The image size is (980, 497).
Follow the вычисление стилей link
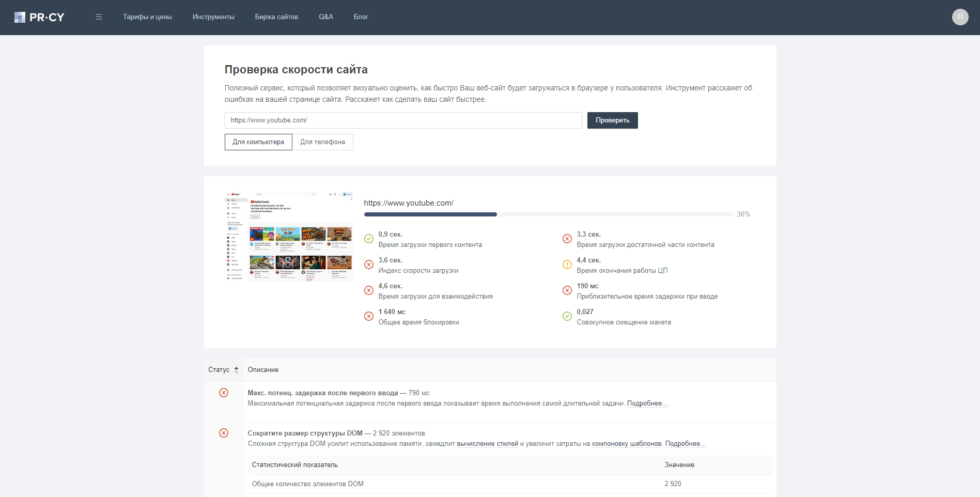pyautogui.click(x=488, y=444)
